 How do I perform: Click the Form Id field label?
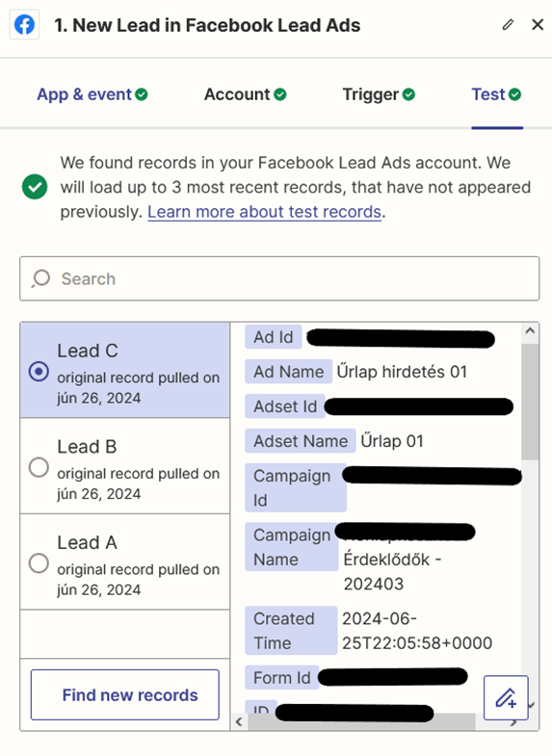point(281,677)
